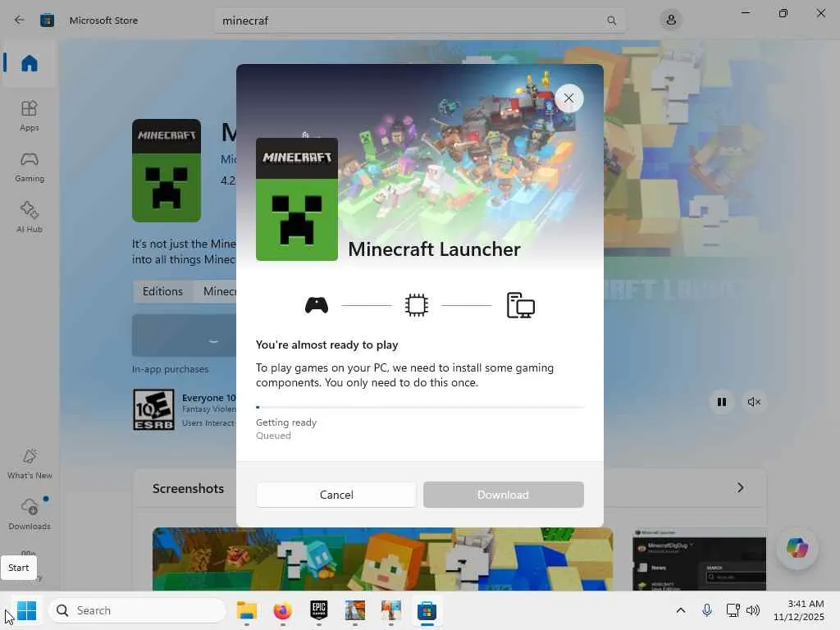
Task: Open the Copilot floating button
Action: tap(797, 547)
